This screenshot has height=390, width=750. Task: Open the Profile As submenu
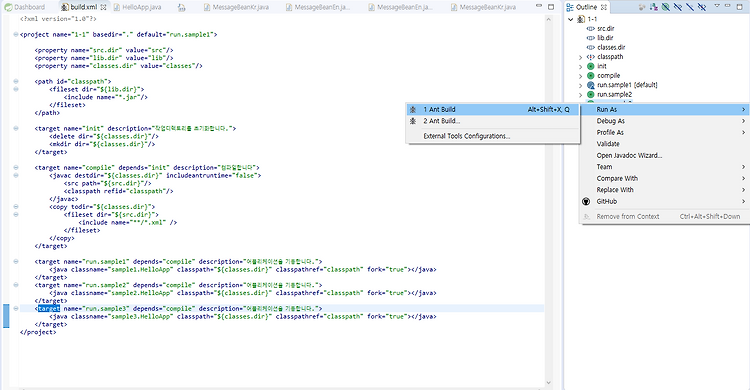click(665, 133)
